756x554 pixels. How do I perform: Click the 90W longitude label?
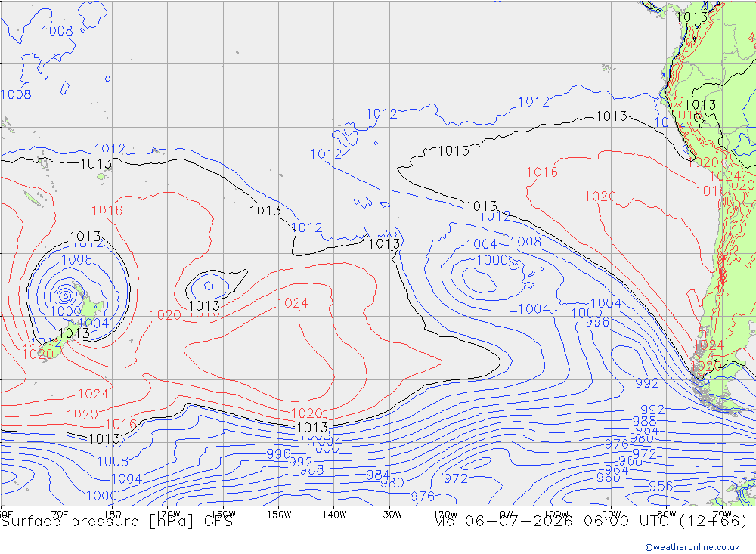(612, 515)
